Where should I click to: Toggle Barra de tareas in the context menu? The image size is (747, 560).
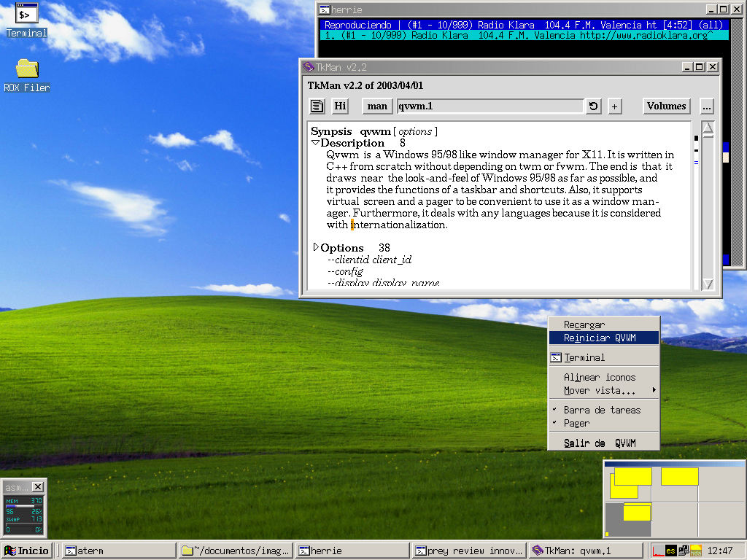[604, 410]
